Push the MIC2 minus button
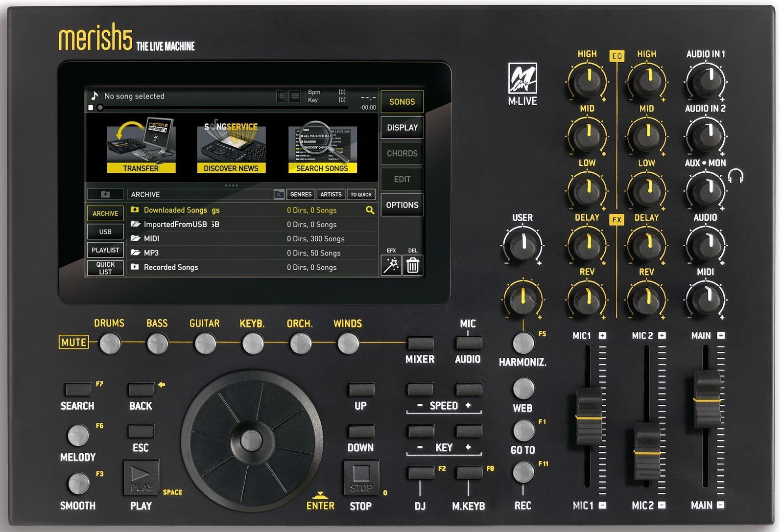This screenshot has height=532, width=781. click(x=662, y=505)
